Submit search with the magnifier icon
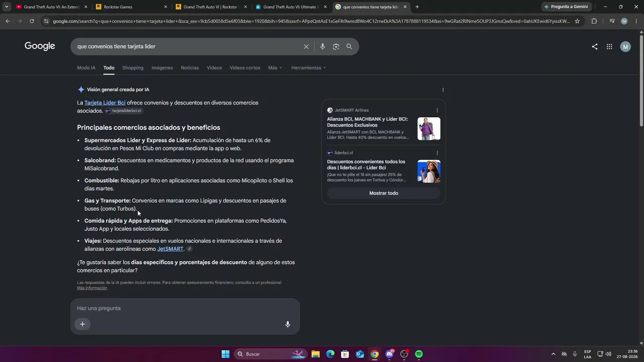 tap(349, 46)
